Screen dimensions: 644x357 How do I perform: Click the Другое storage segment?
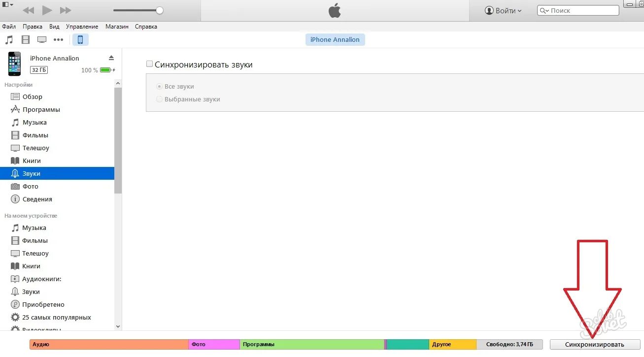[x=453, y=344]
